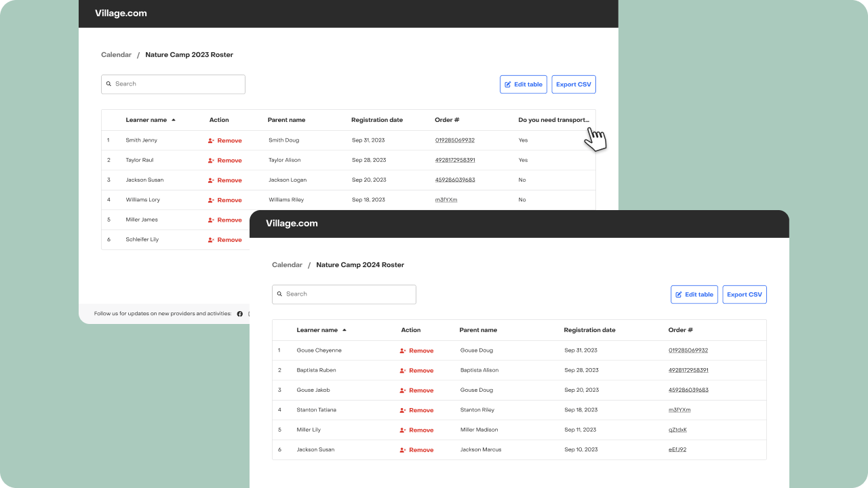The image size is (868, 488).
Task: Select parent Stanton Riley in 2024 roster
Action: pyautogui.click(x=477, y=410)
